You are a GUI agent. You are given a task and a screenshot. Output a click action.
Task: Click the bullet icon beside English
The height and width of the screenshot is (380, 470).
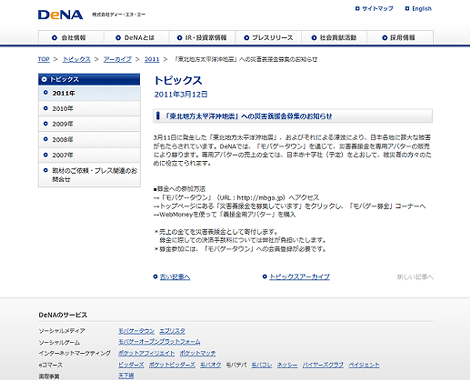click(407, 9)
